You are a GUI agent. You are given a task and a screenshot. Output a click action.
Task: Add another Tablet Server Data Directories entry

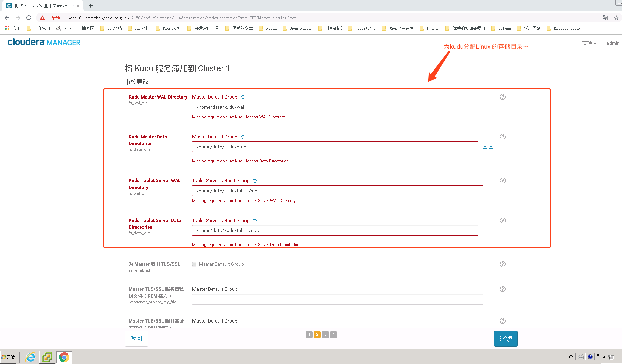pyautogui.click(x=491, y=230)
